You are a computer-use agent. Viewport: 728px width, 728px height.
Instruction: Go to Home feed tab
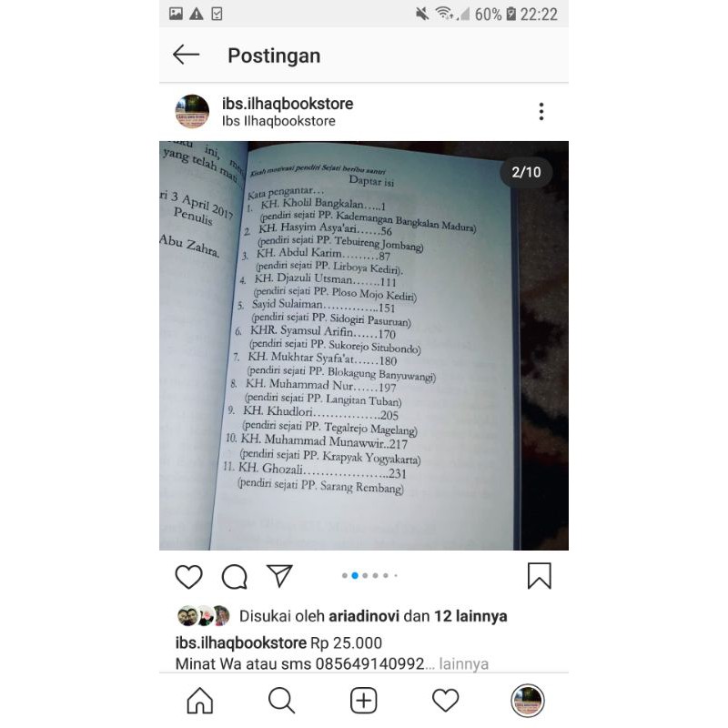199,700
